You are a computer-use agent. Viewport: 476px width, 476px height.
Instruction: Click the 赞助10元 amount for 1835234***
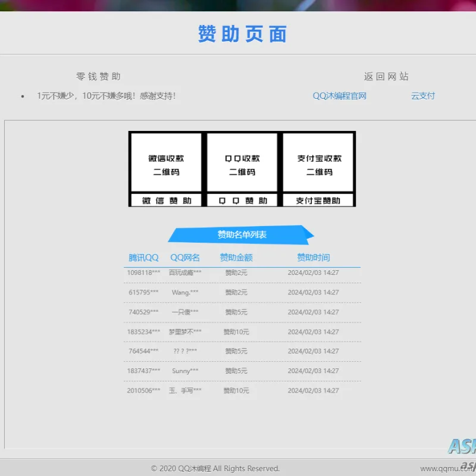[x=236, y=332]
